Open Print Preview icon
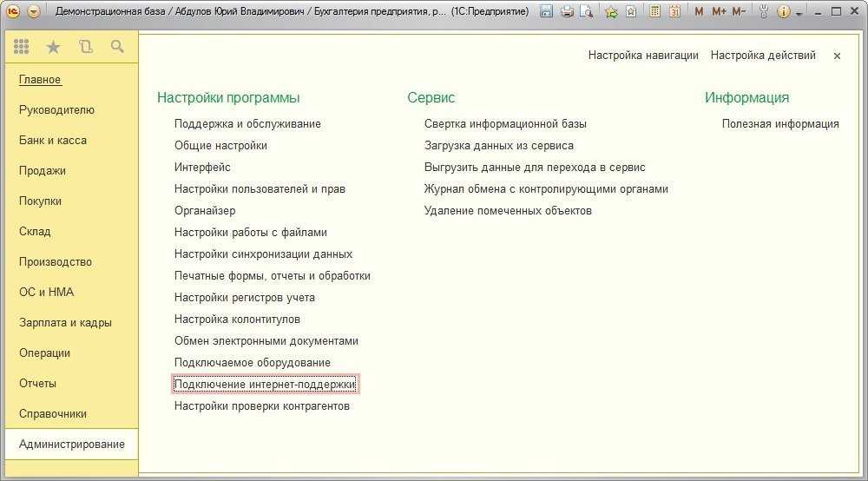Viewport: 868px width, 481px height. click(587, 11)
